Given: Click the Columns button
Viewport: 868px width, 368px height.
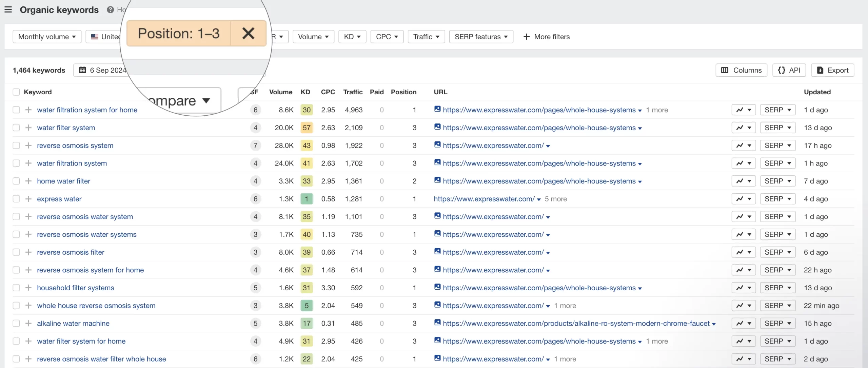Looking at the screenshot, I should pyautogui.click(x=742, y=70).
